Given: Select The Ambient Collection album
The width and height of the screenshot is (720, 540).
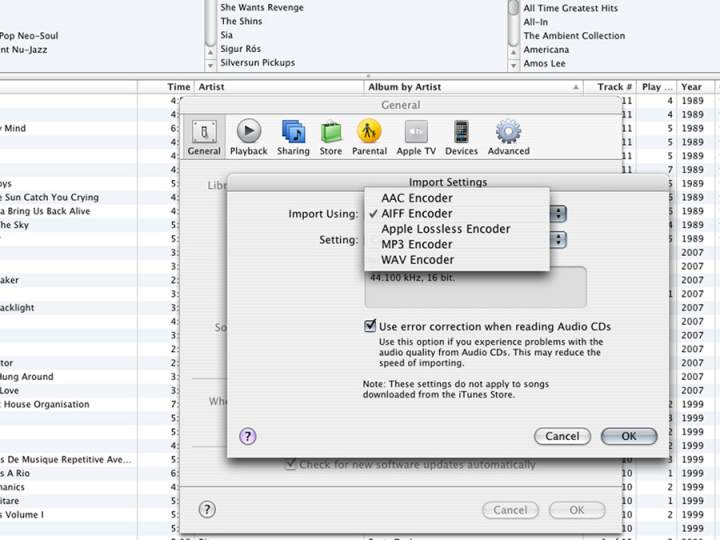Looking at the screenshot, I should tap(574, 36).
